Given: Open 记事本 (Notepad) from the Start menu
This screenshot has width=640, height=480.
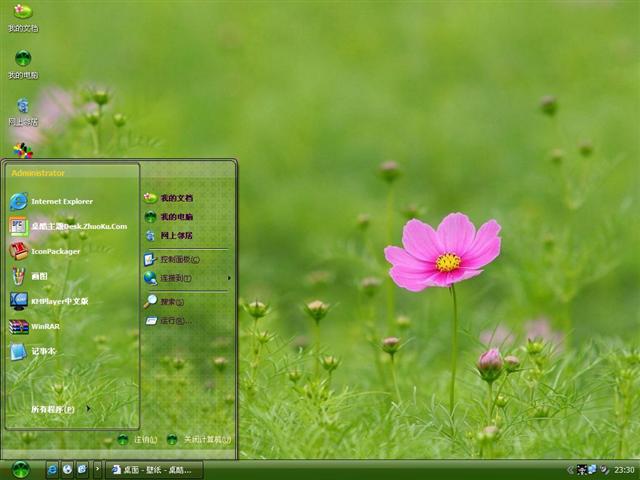Looking at the screenshot, I should pyautogui.click(x=42, y=351).
